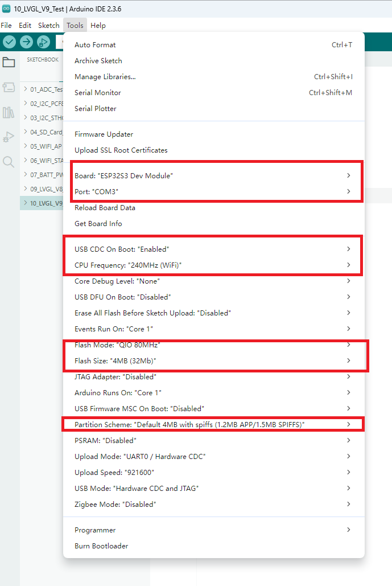Close the Tools menu via its tab

(75, 26)
